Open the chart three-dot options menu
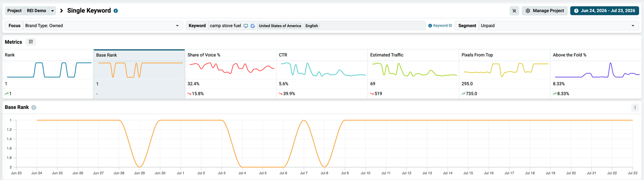Viewport: 644px width, 180px height. click(635, 108)
